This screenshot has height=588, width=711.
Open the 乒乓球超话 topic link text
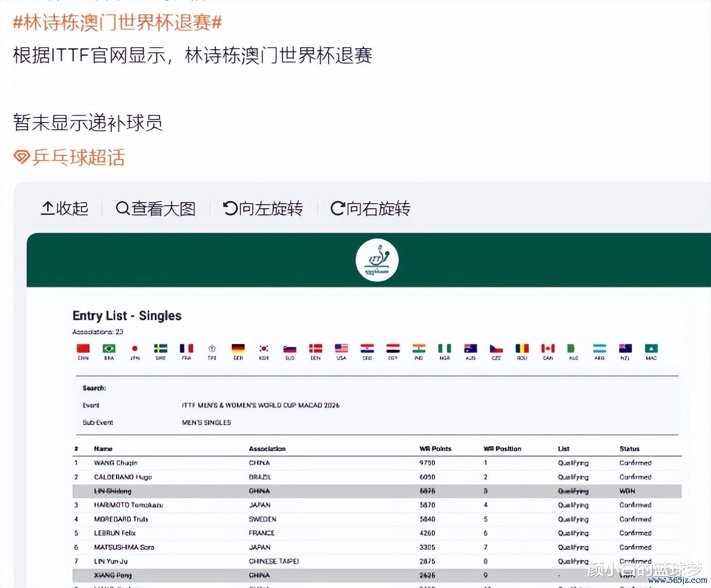[78, 157]
